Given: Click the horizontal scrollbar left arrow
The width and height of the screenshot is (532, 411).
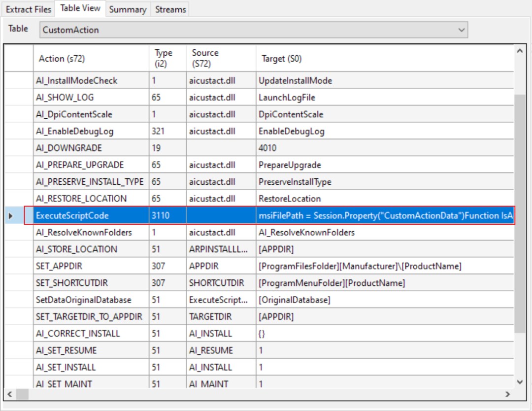Looking at the screenshot, I should (9, 394).
